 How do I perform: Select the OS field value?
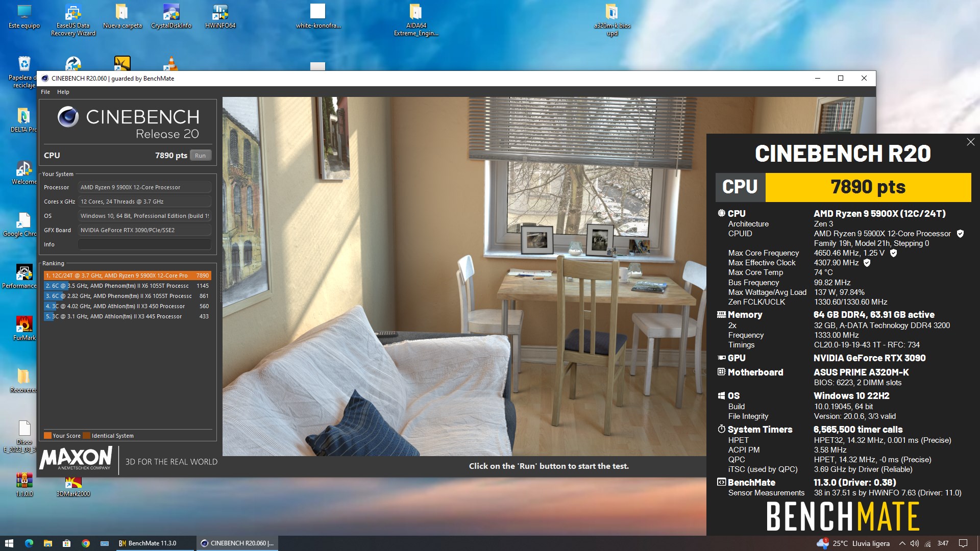click(144, 216)
